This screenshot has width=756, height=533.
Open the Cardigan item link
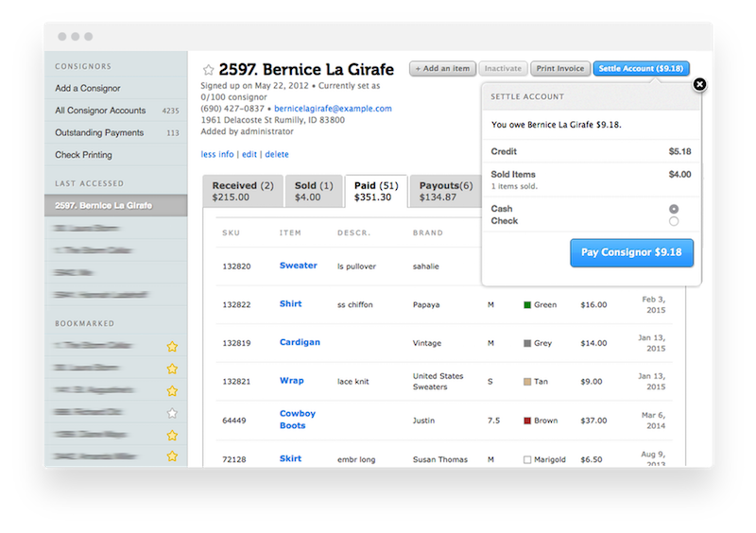click(x=300, y=342)
